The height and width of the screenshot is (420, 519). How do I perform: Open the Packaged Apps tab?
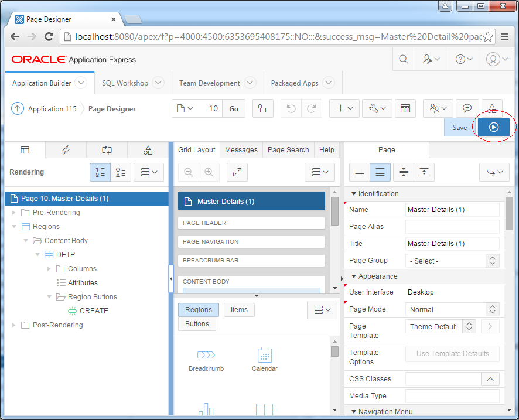pos(294,83)
